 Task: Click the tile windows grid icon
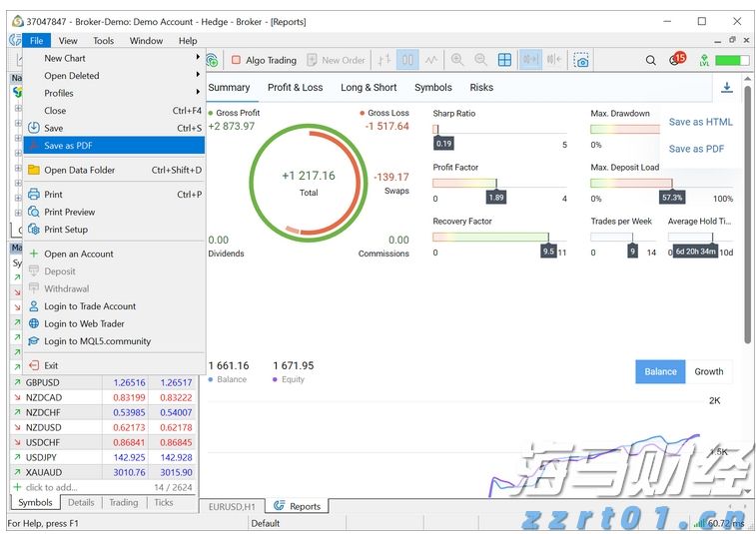pos(505,60)
